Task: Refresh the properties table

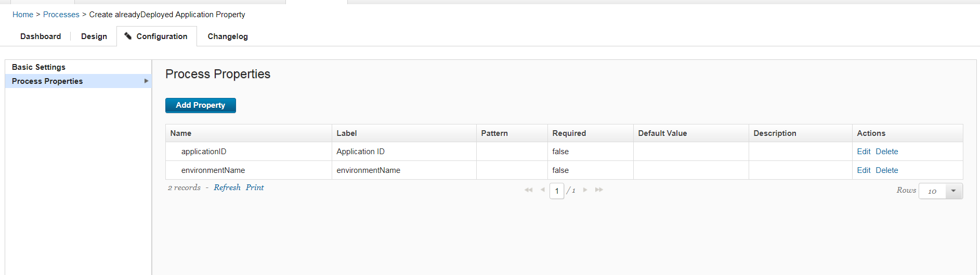Action: [227, 187]
